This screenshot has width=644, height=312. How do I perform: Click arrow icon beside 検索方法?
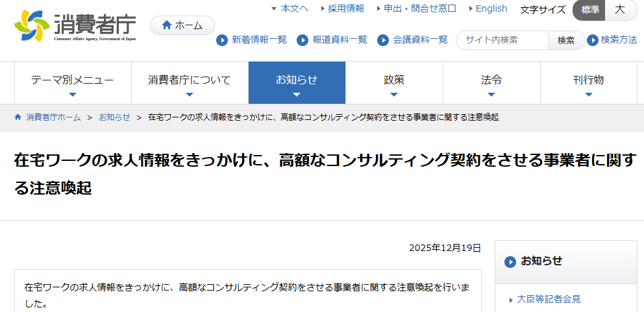coord(593,40)
